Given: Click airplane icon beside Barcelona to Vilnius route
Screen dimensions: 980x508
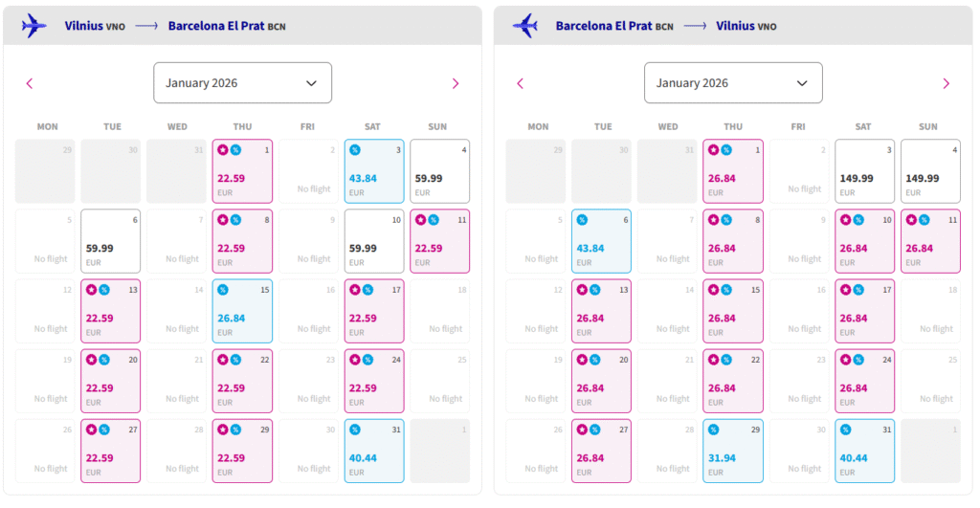Looking at the screenshot, I should coord(524,26).
